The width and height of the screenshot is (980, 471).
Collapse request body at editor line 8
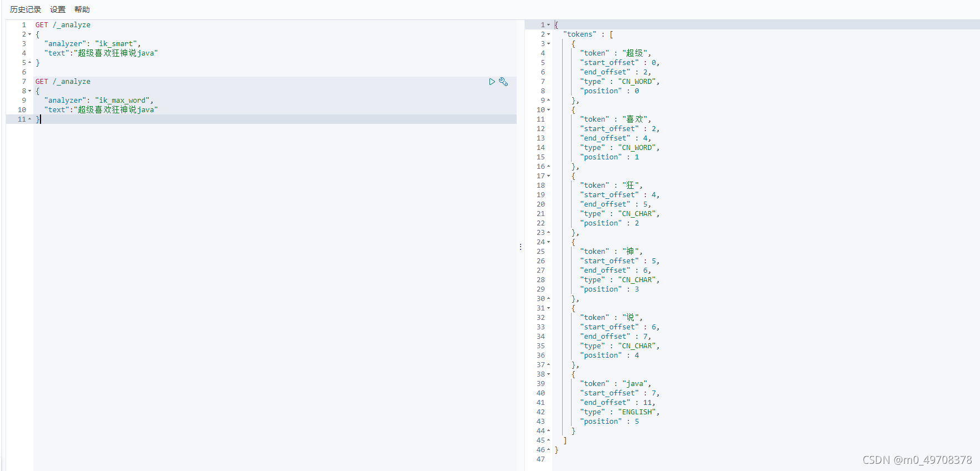pyautogui.click(x=30, y=91)
